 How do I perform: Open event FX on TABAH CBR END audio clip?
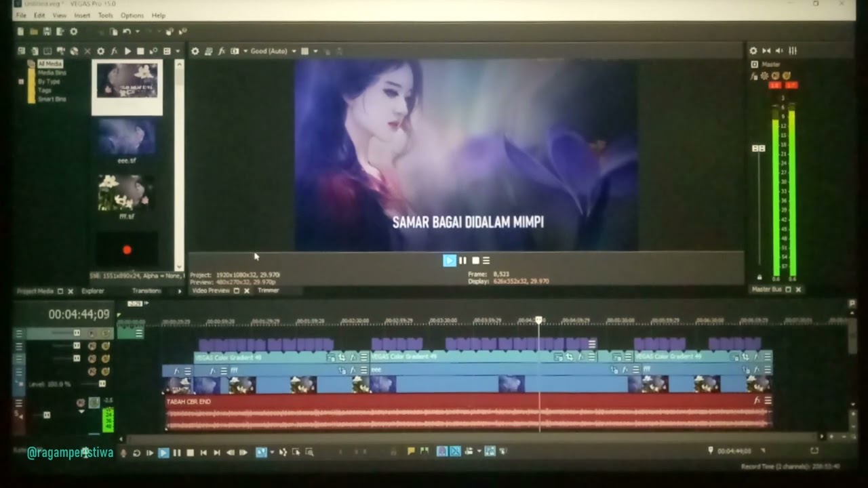pyautogui.click(x=757, y=401)
